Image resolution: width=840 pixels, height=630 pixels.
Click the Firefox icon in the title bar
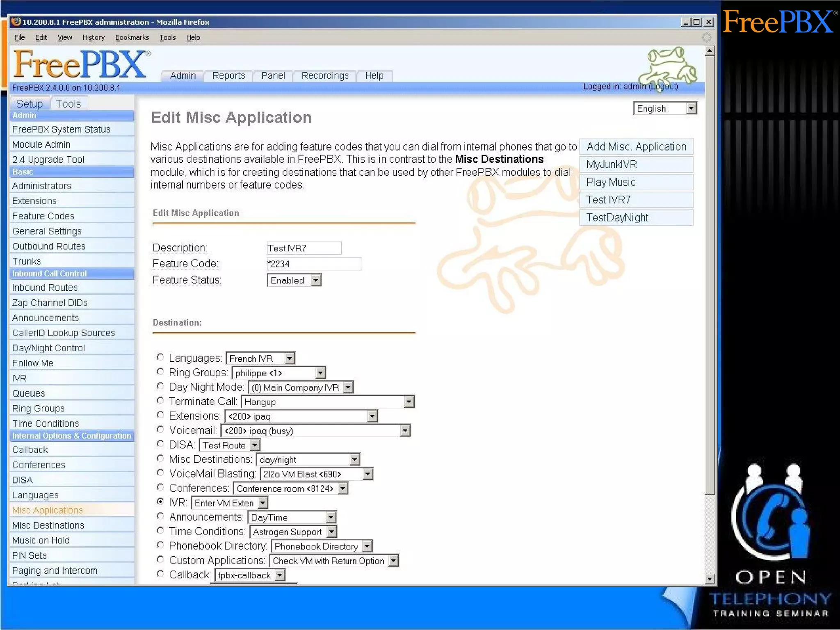(16, 22)
